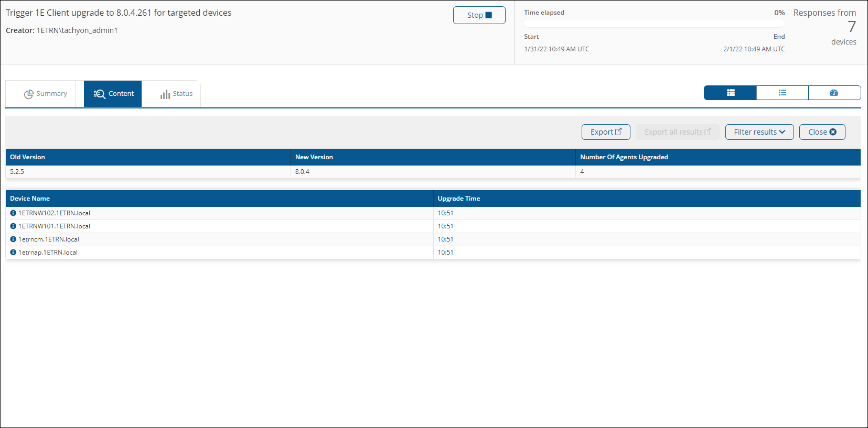
Task: Select the 8.0.4 new version cell
Action: [302, 172]
